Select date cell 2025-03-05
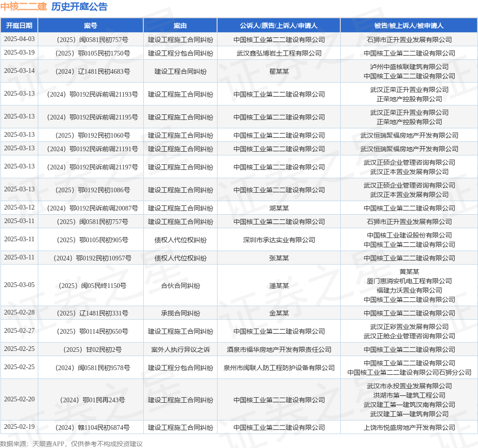The height and width of the screenshot is (448, 478). click(19, 285)
